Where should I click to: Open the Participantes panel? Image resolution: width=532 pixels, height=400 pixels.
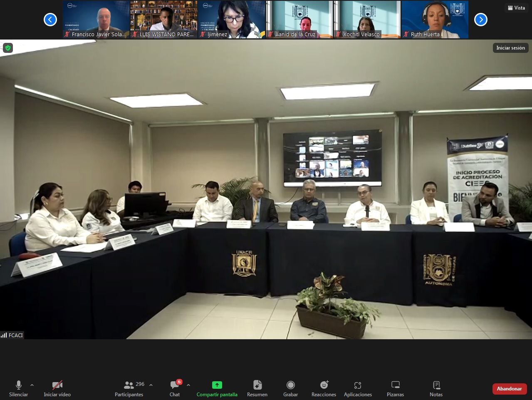click(x=129, y=388)
